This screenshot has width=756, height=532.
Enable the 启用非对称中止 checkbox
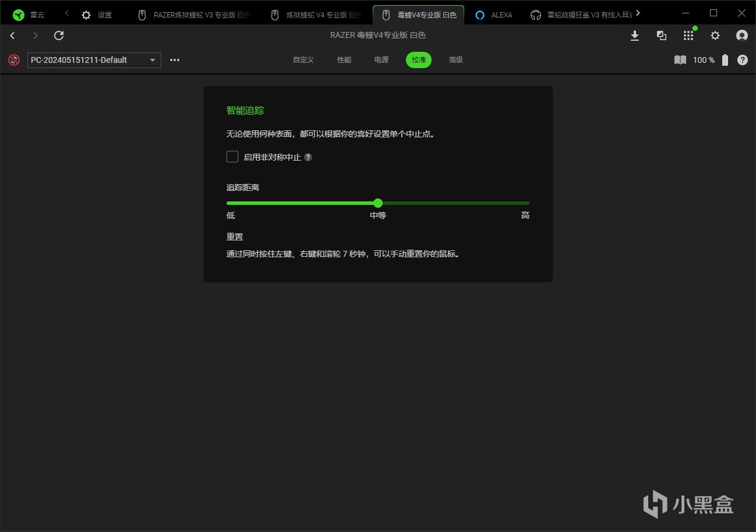pyautogui.click(x=232, y=157)
